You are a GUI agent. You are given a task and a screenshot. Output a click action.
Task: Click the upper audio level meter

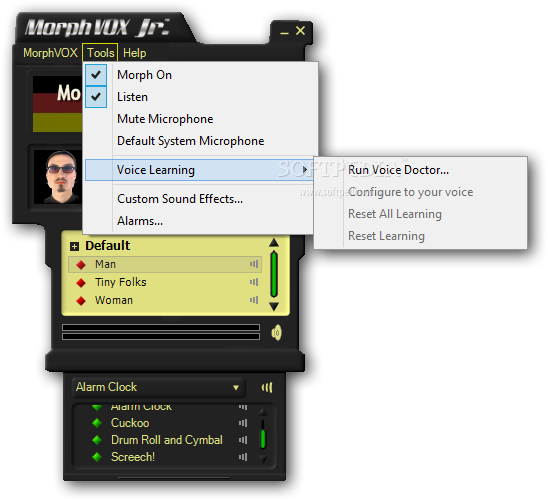[x=161, y=327]
